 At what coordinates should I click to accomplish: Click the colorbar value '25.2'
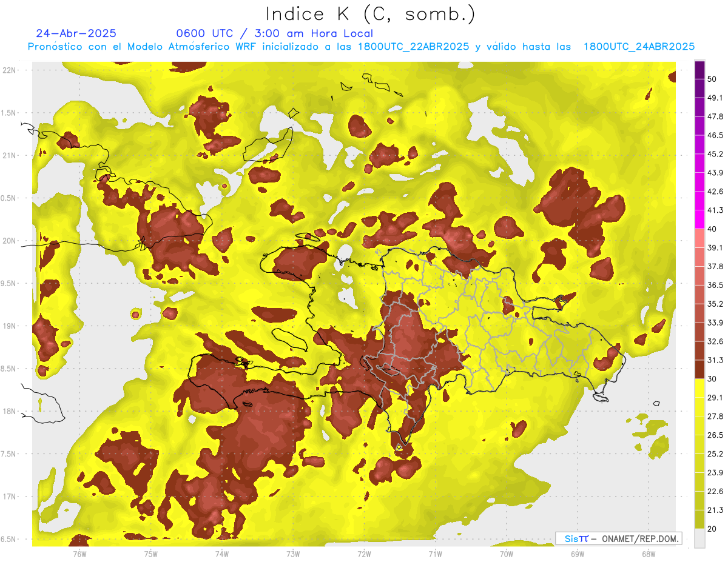pos(715,454)
